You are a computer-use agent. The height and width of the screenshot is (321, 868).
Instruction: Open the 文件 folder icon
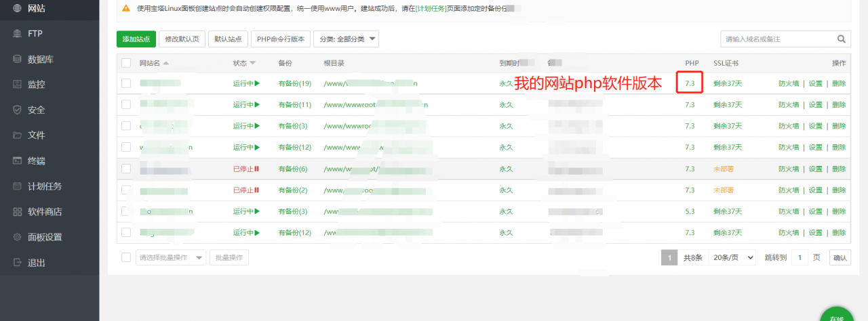17,135
